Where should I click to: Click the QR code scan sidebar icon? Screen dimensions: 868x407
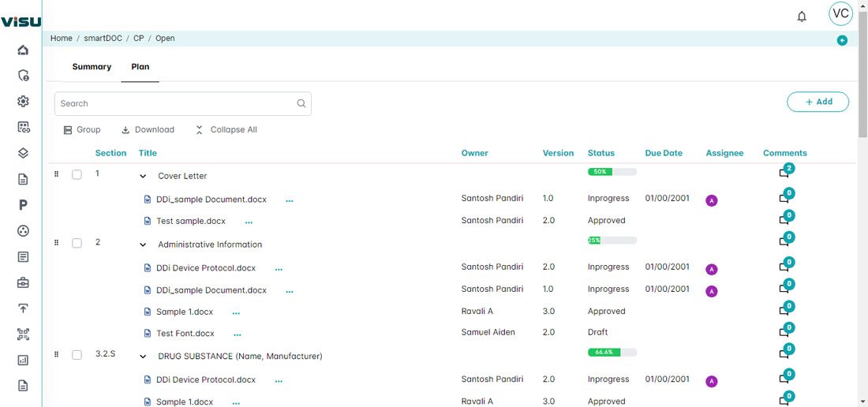pos(23,334)
